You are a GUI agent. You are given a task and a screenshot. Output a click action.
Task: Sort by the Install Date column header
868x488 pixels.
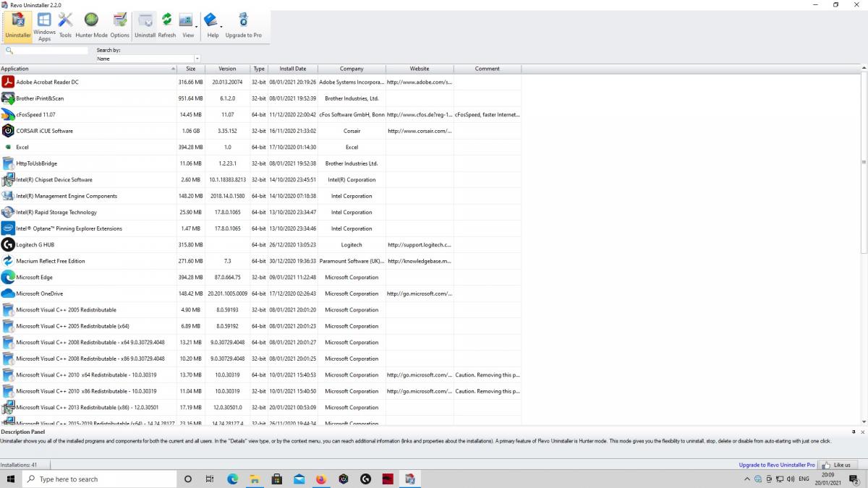[x=293, y=69]
